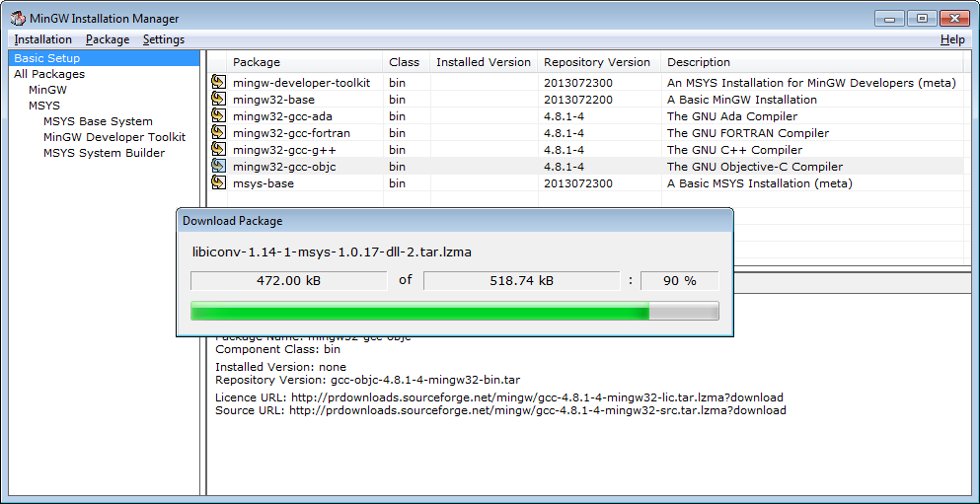Click the mingw-developer-toolkit package name

pyautogui.click(x=301, y=83)
